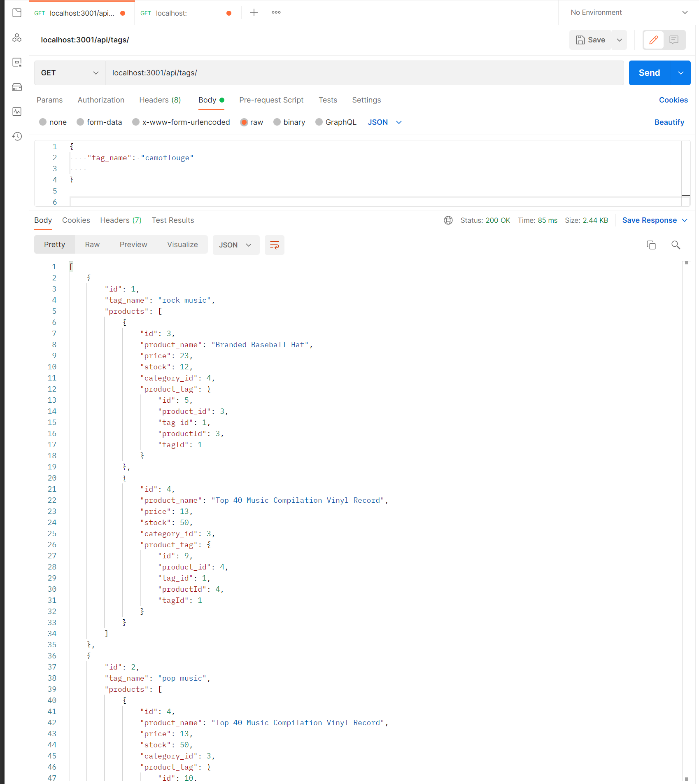Viewport: 699px width, 784px height.
Task: Search the response with magnifier icon
Action: click(x=676, y=245)
